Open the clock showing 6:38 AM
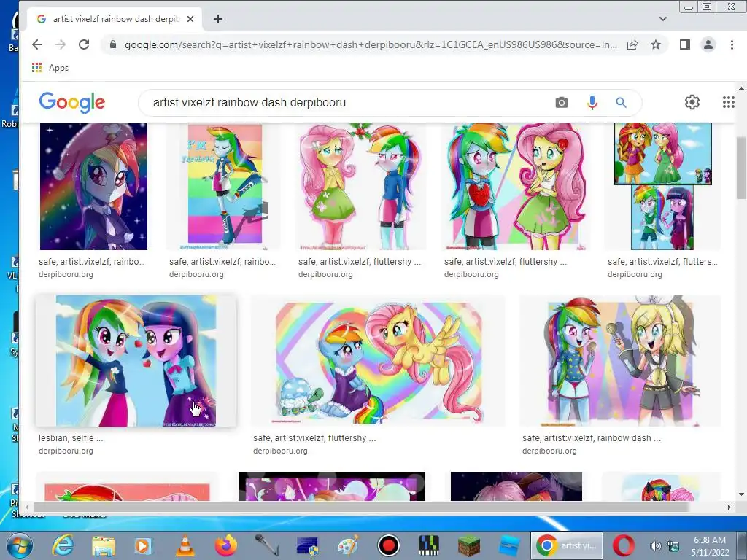 pyautogui.click(x=710, y=546)
